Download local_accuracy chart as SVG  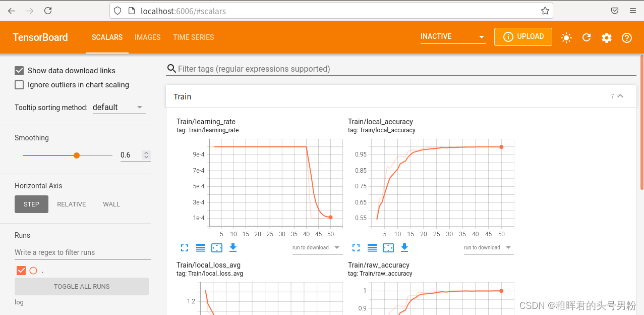(x=404, y=247)
